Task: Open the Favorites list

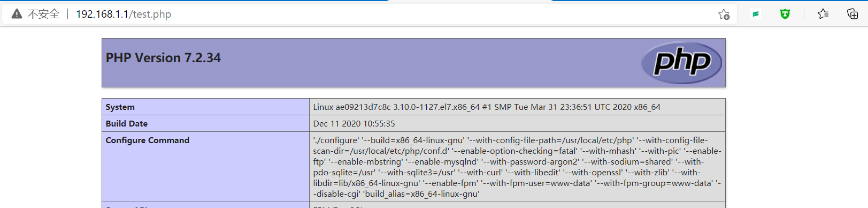Action: point(823,14)
